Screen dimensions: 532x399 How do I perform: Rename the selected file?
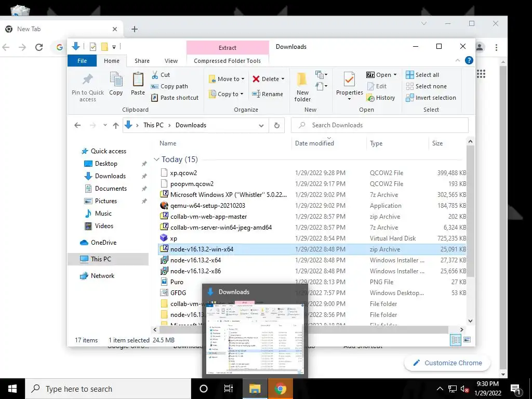click(x=268, y=94)
